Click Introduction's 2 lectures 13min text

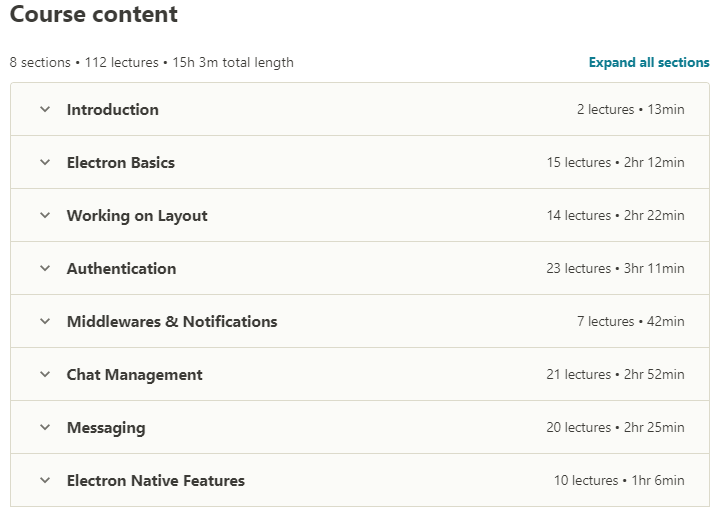click(x=631, y=109)
